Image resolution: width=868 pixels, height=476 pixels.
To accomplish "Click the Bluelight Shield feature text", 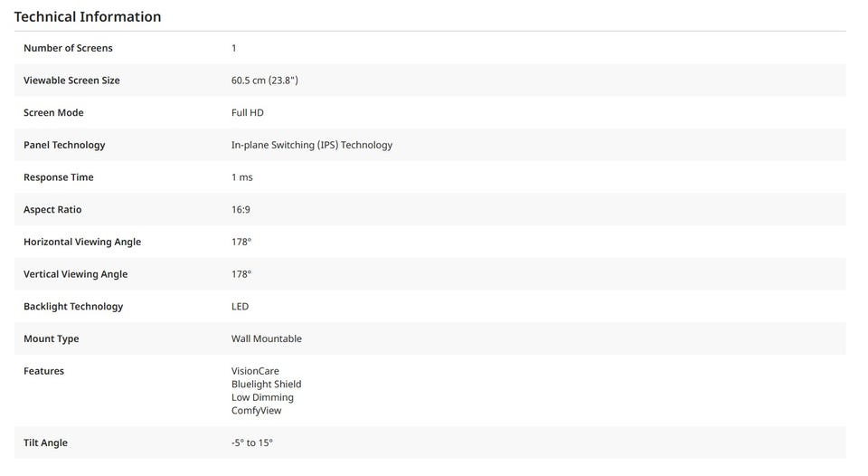I will [x=266, y=385].
